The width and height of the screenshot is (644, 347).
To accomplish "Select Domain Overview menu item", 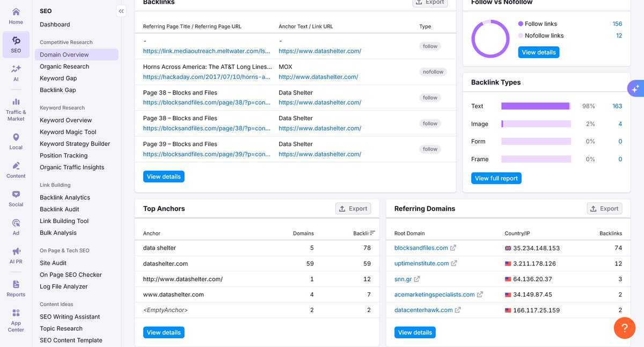I will (x=76, y=55).
